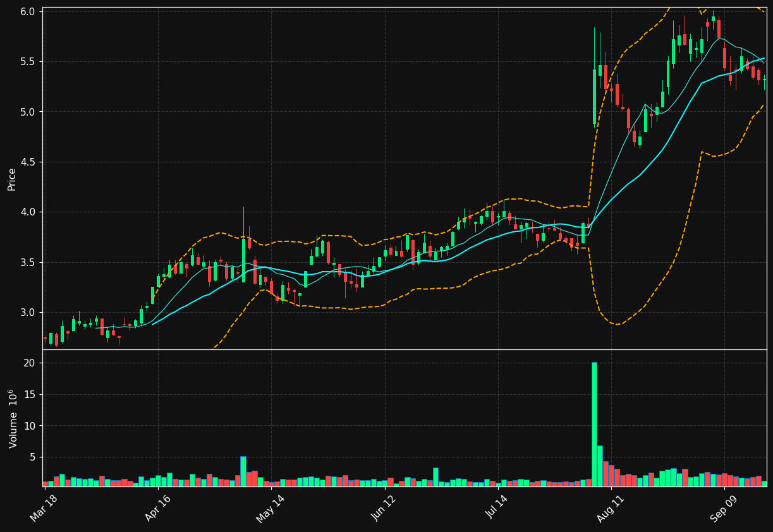The image size is (773, 532).
Task: Click the Volume 10⁶ axis title
Action: point(12,418)
